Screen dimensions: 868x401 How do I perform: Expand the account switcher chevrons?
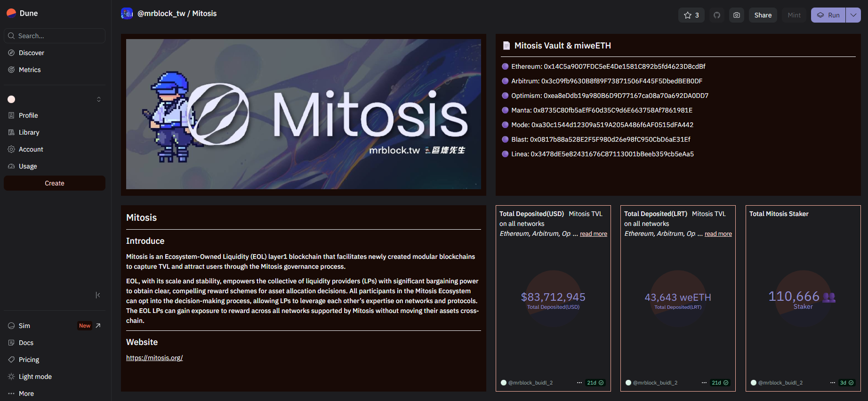point(99,99)
